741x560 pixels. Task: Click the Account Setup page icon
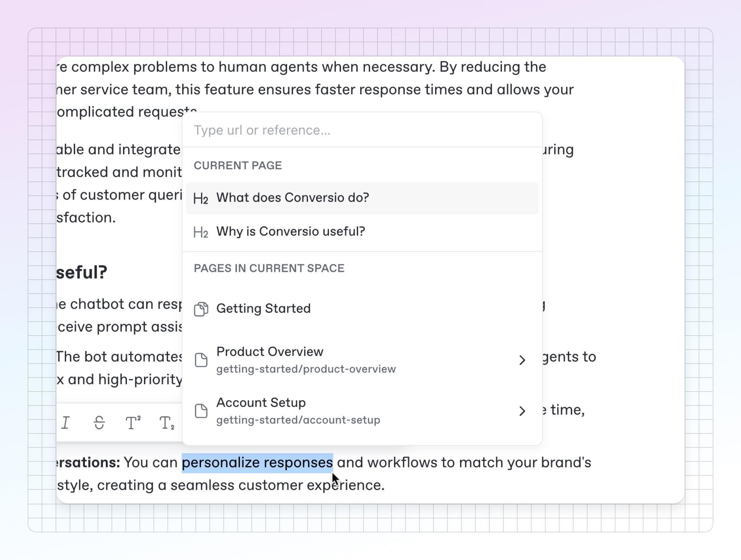pyautogui.click(x=201, y=411)
